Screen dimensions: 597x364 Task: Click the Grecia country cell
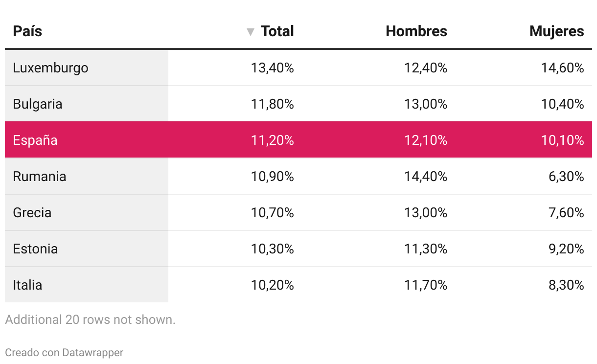coord(32,212)
